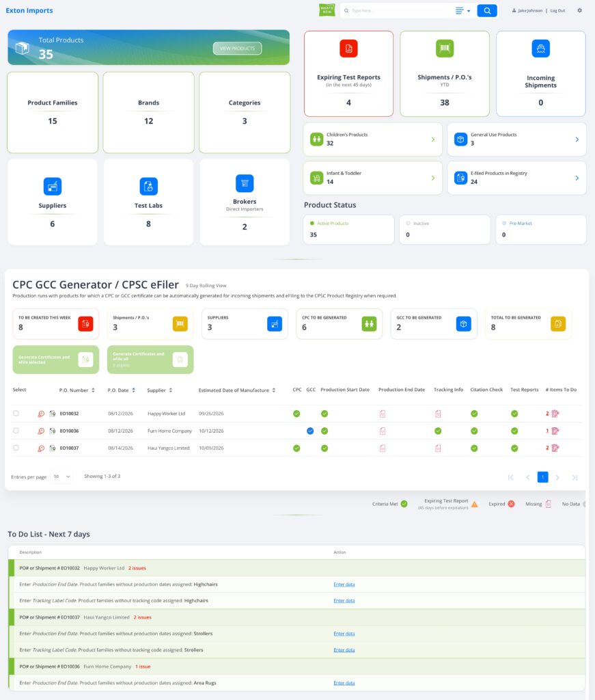Click the Test Labs blue icon
595x700 pixels.
(148, 187)
